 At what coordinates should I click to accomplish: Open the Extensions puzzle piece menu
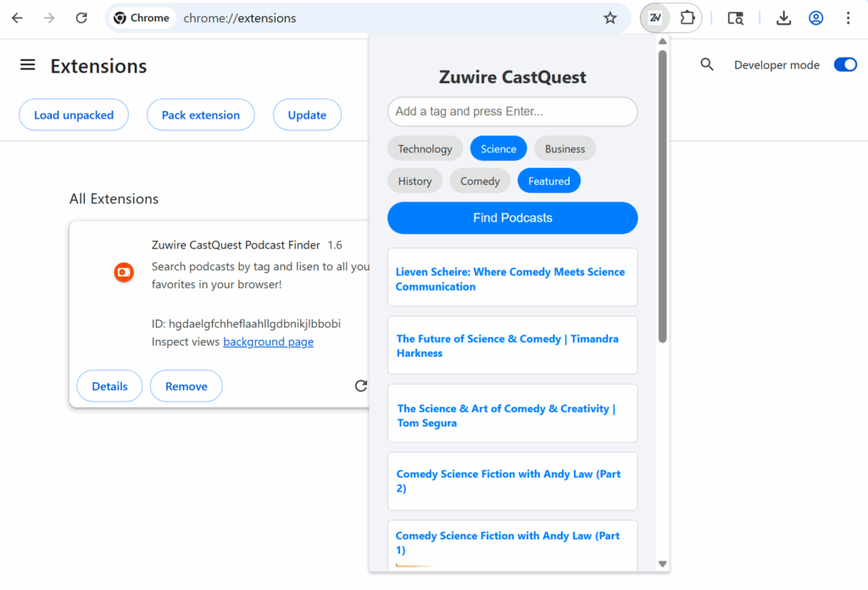click(687, 19)
